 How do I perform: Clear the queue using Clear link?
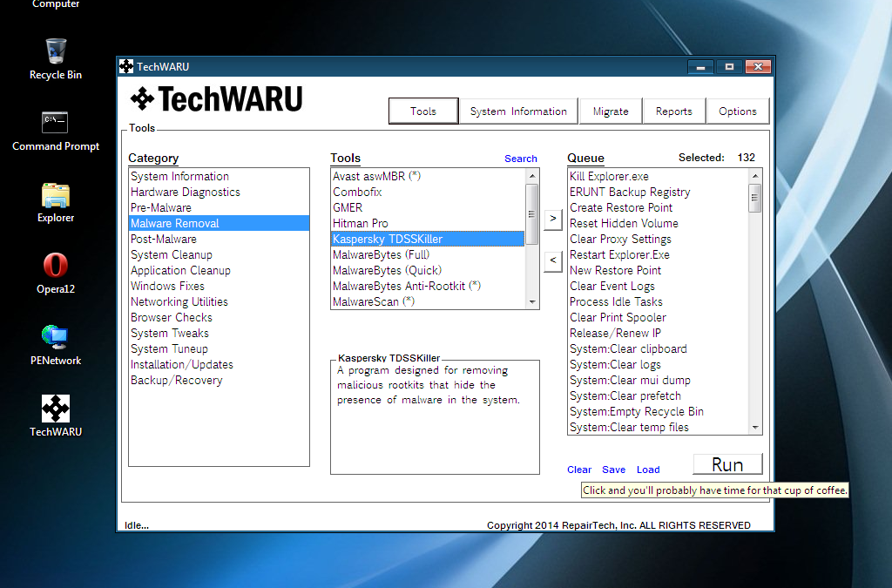pos(579,470)
